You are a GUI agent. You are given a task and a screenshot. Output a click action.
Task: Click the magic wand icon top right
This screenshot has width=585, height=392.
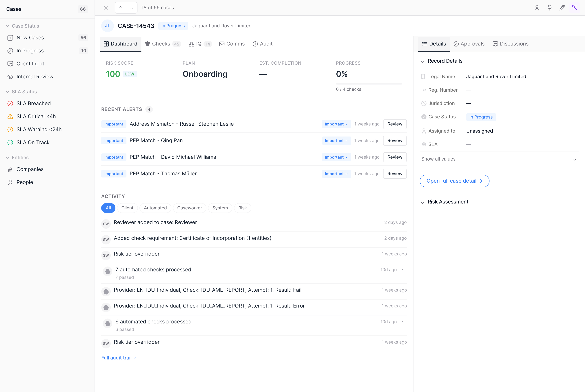(x=575, y=8)
